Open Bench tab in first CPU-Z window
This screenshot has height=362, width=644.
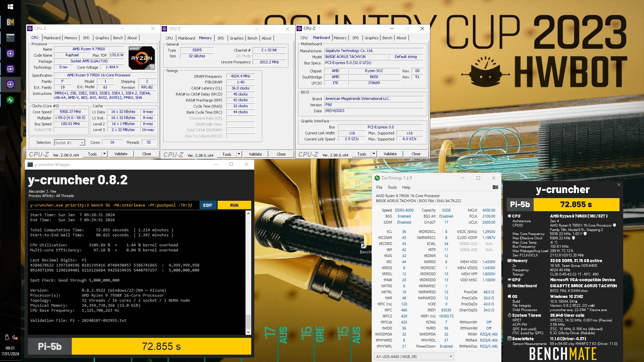pos(118,38)
